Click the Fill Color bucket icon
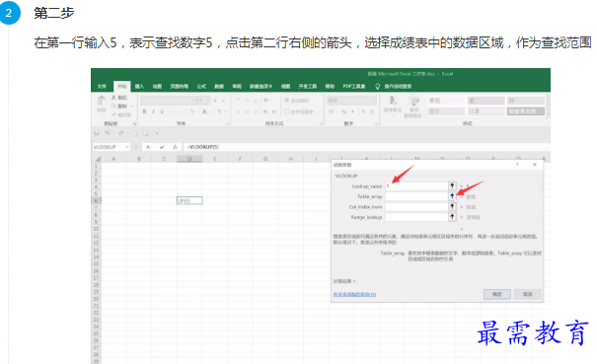This screenshot has width=597, height=364. tap(191, 111)
